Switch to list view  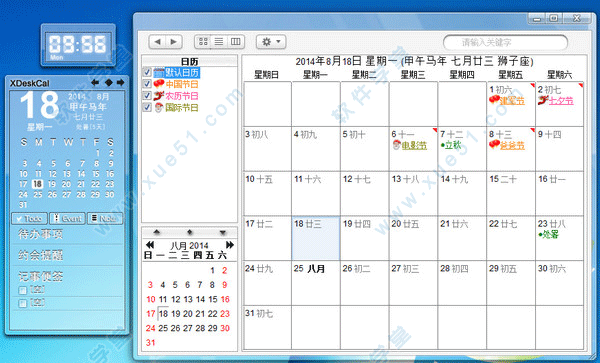pyautogui.click(x=219, y=42)
